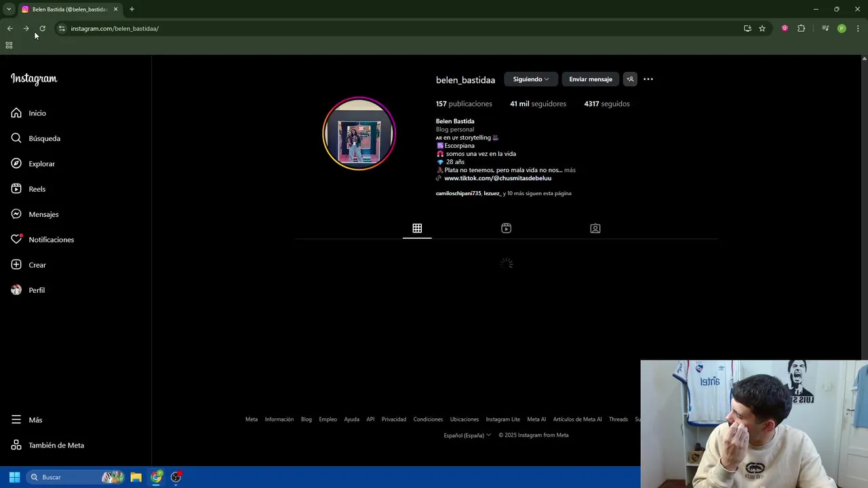This screenshot has height=488, width=868.
Task: Open camiloschipani735 mutual follower
Action: [458, 193]
